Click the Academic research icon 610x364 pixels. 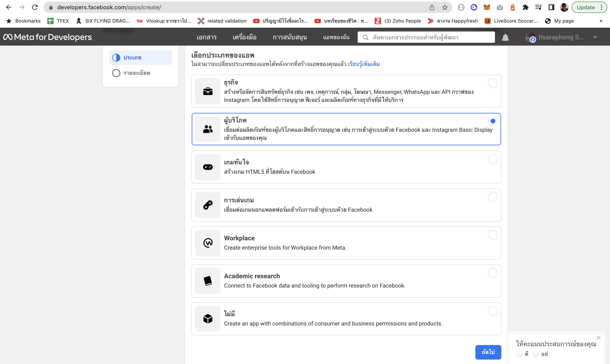click(x=208, y=281)
